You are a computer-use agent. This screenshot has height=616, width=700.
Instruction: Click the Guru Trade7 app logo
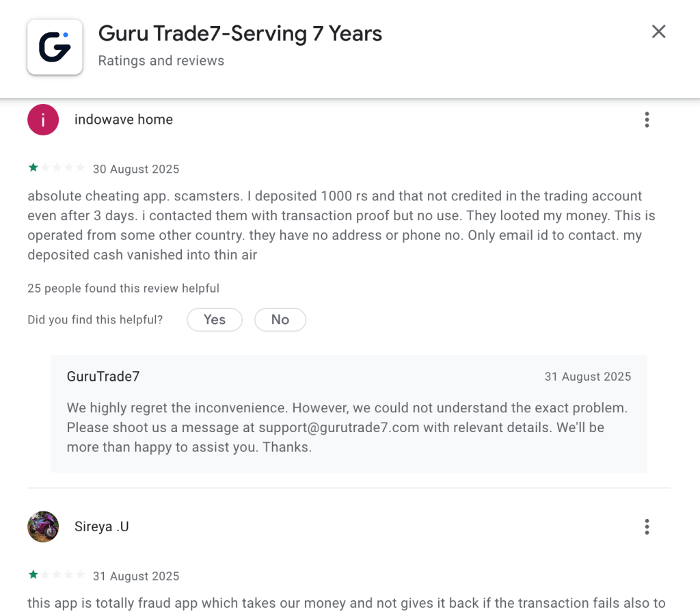click(x=55, y=46)
